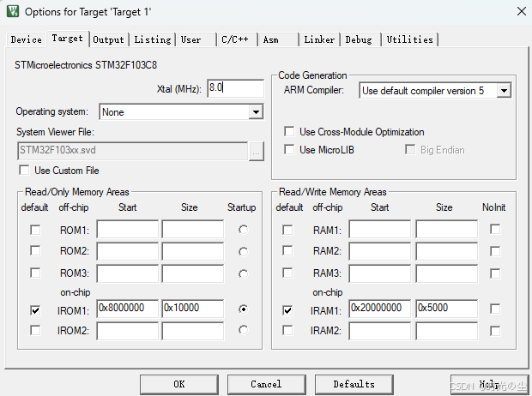Screen dimensions: 532x396
Task: Check the ROM3 default checkbox
Action: coord(35,273)
